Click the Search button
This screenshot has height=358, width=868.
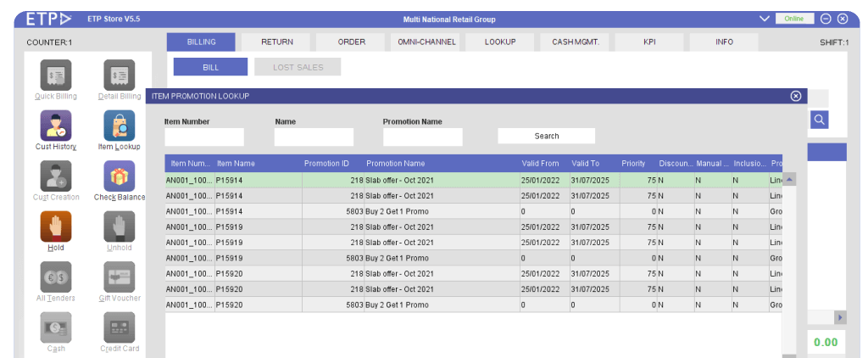coord(547,137)
